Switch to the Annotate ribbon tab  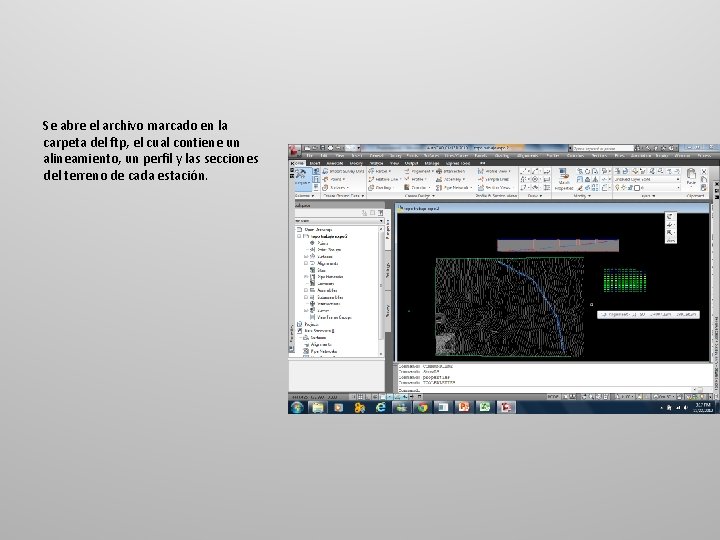pyautogui.click(x=335, y=163)
